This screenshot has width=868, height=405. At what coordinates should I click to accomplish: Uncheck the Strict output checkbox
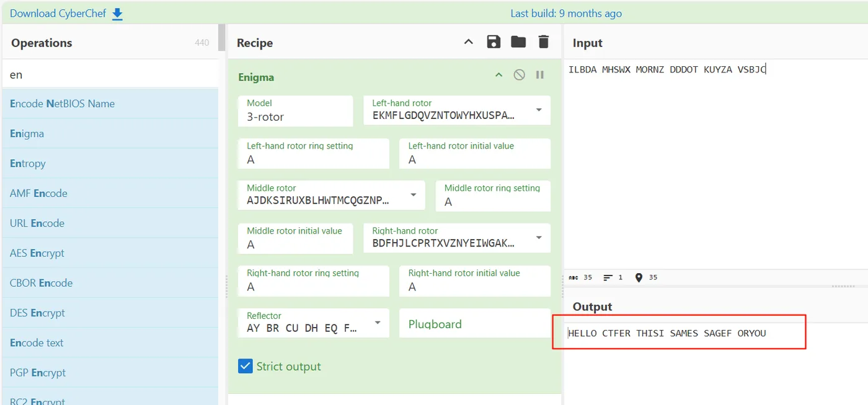246,366
